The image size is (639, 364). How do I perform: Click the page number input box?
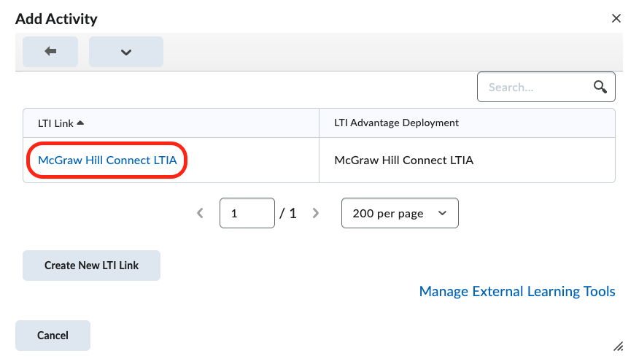click(247, 214)
